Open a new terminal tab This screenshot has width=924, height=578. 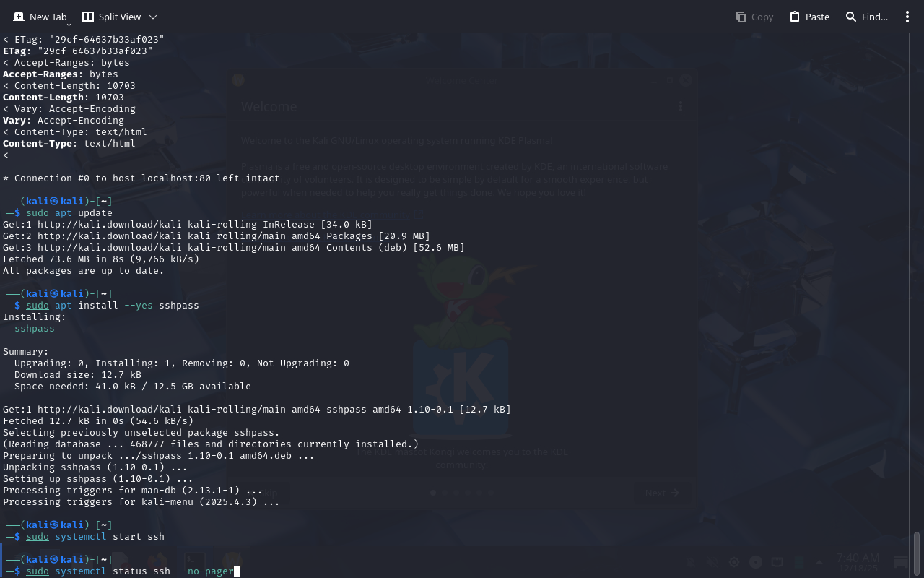40,17
